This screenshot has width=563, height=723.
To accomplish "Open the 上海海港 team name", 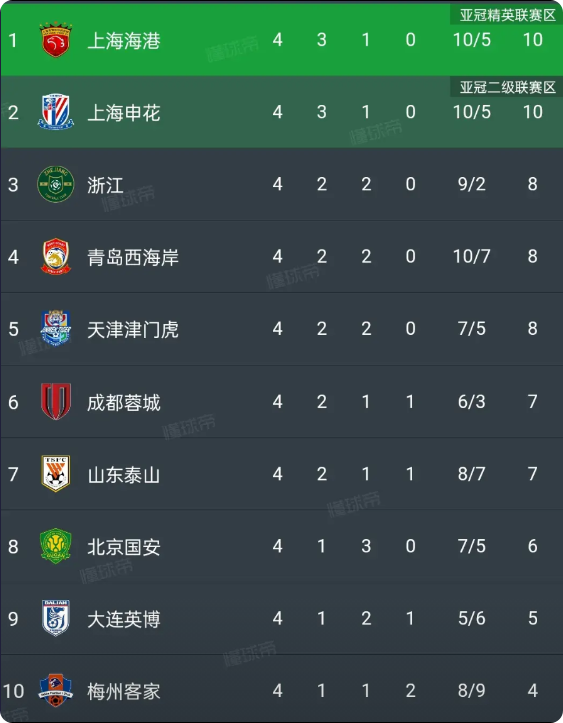I will click(124, 41).
